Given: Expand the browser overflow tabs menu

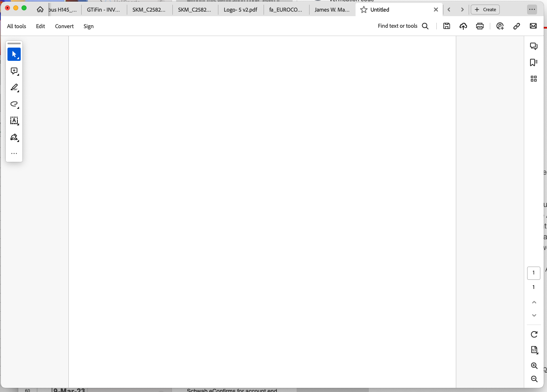Looking at the screenshot, I should pos(532,9).
